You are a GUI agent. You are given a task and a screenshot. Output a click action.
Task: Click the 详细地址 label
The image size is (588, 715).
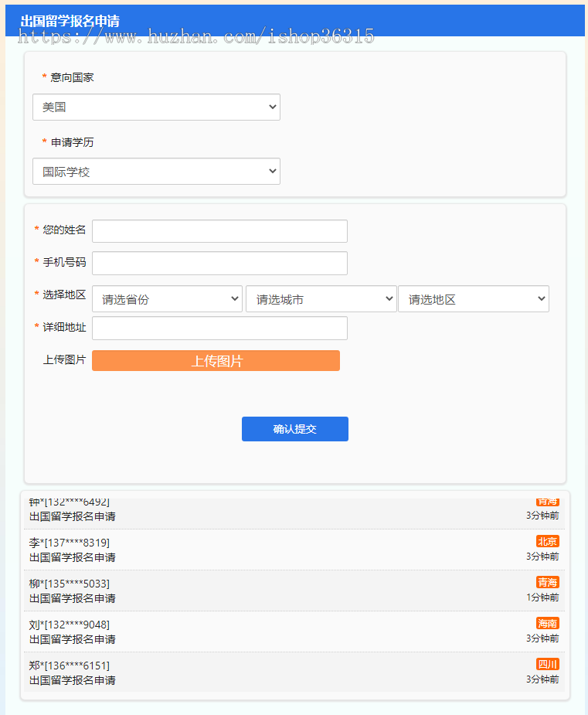click(x=64, y=327)
